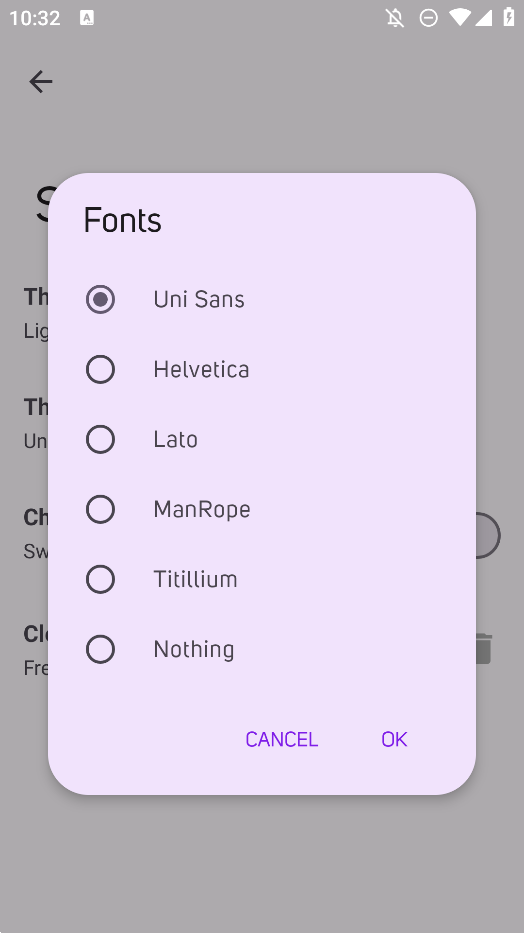Screen dimensions: 524x933
Task: Tap the battery charging icon
Action: (x=509, y=17)
